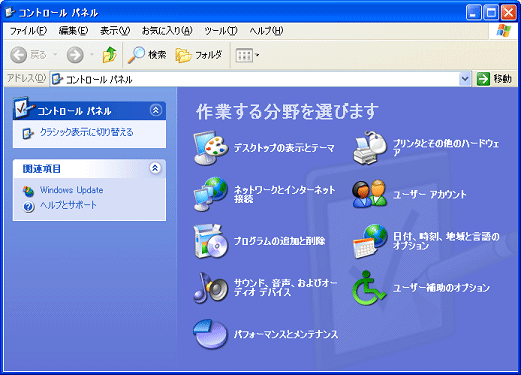This screenshot has height=375, width=521.
Task: Open the 編集(E) menu
Action: (73, 31)
